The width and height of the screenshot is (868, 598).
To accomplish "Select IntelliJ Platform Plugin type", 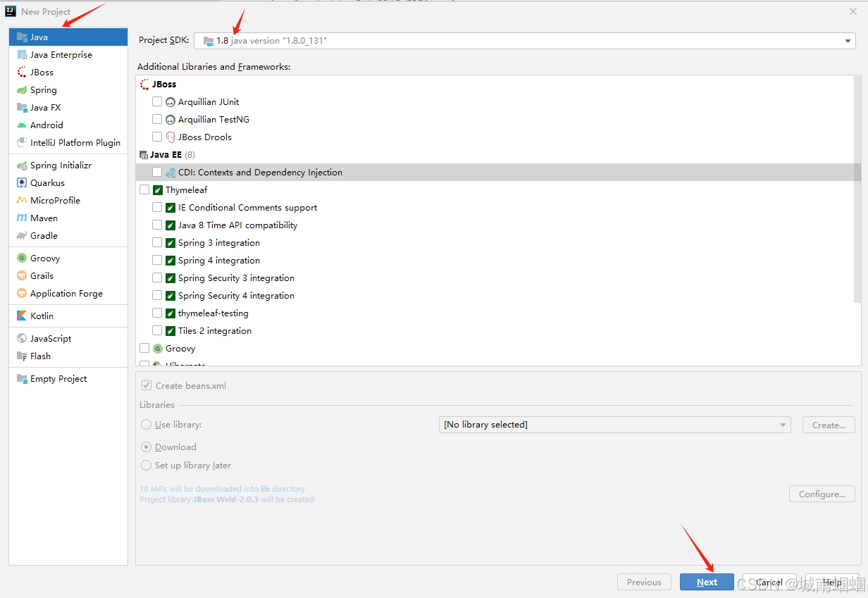I will pyautogui.click(x=68, y=142).
